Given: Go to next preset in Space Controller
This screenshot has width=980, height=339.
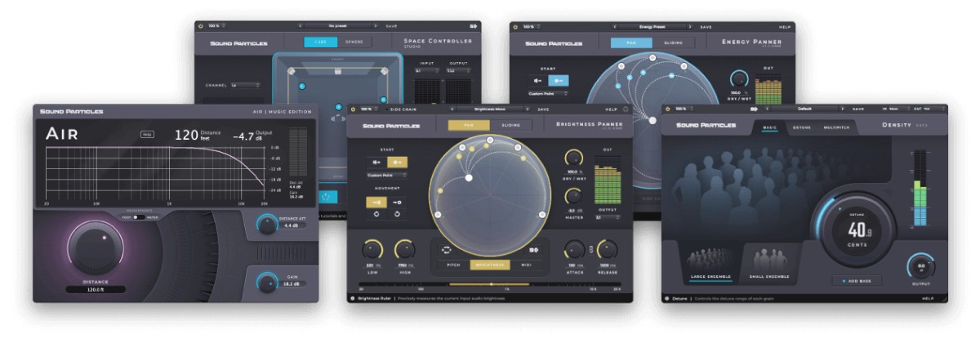Looking at the screenshot, I should pyautogui.click(x=376, y=26).
